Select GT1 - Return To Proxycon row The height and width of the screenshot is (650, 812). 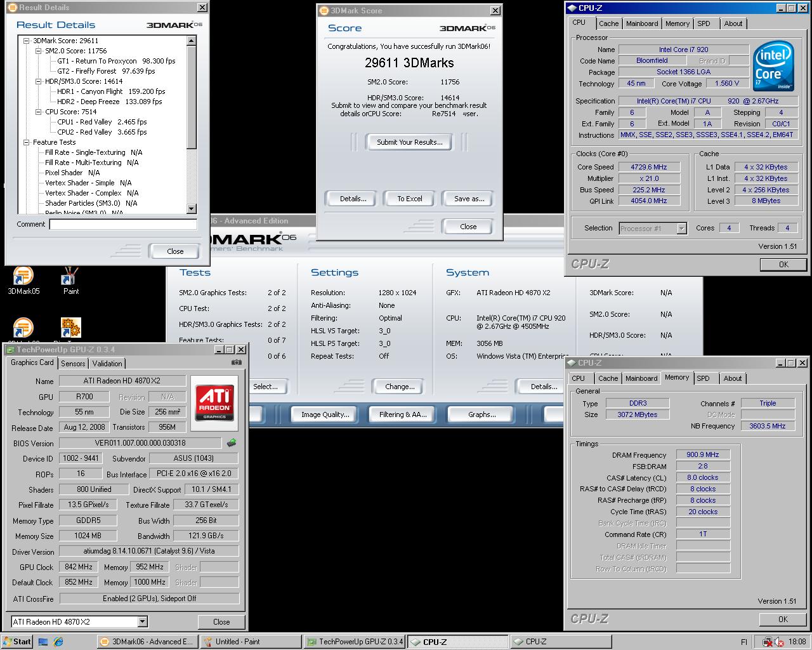click(116, 61)
